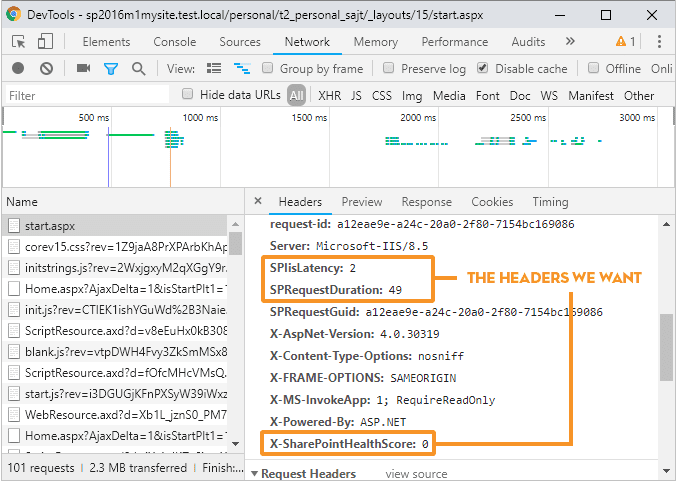Enable Preserve log checkbox
Screen dimensions: 676x482
tap(388, 68)
